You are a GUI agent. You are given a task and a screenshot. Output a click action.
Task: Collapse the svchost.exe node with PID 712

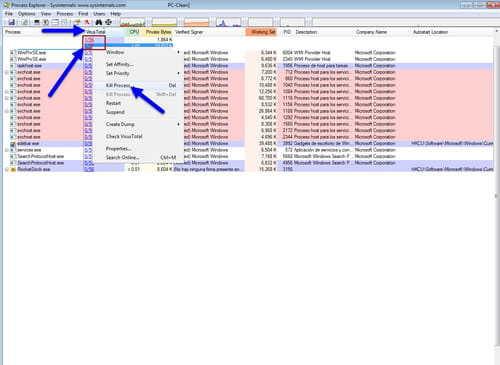click(7, 72)
